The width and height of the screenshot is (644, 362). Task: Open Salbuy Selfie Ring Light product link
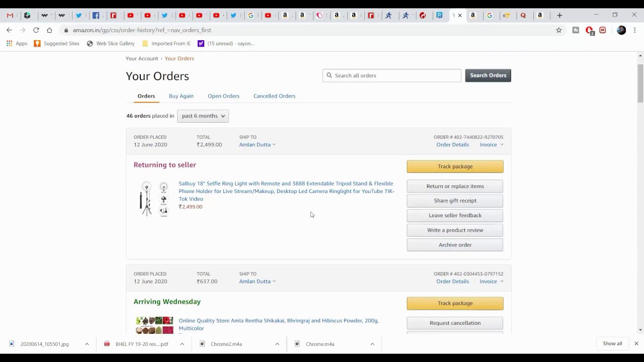(x=286, y=191)
